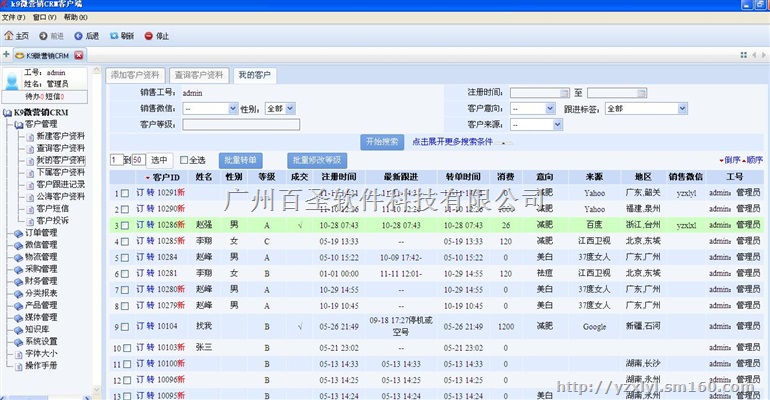The width and height of the screenshot is (770, 400).
Task: Click 转 transfer link for customer 10286
Action: pyautogui.click(x=150, y=225)
